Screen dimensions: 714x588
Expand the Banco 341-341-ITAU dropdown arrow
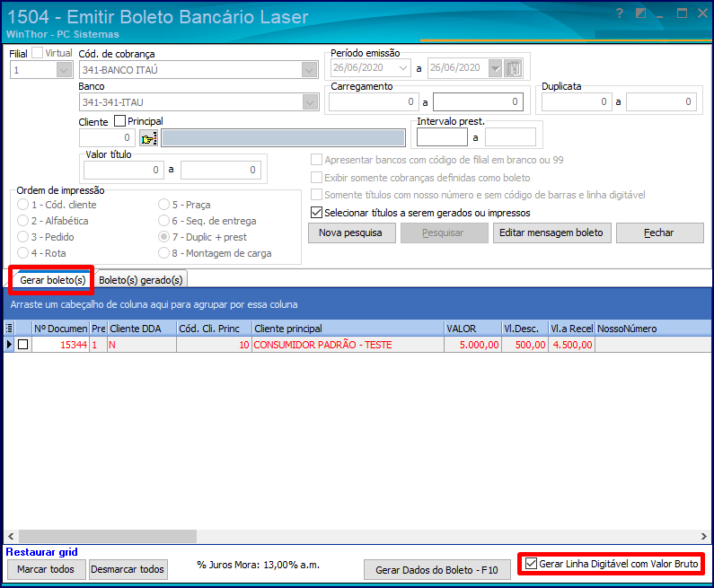point(310,102)
